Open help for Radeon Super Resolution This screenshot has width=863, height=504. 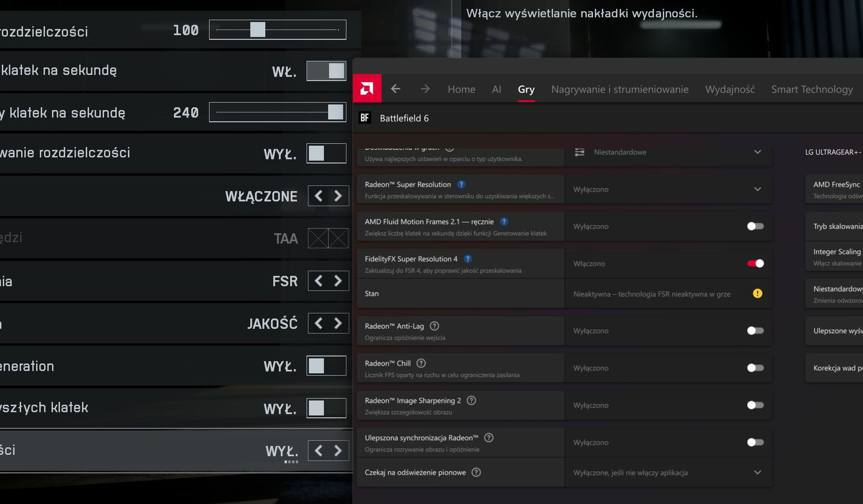tap(461, 185)
